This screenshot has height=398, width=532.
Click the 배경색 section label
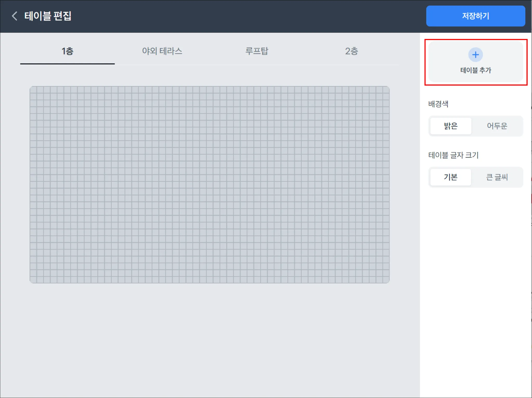[x=438, y=104]
